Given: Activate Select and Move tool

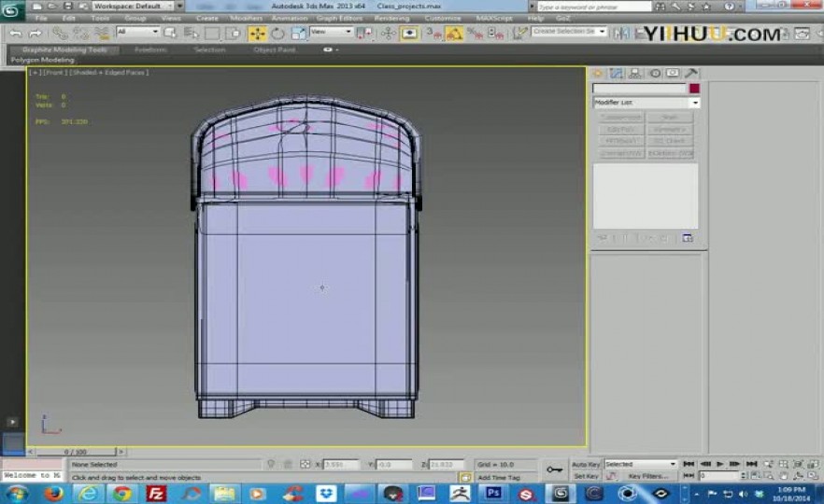Looking at the screenshot, I should [x=257, y=34].
